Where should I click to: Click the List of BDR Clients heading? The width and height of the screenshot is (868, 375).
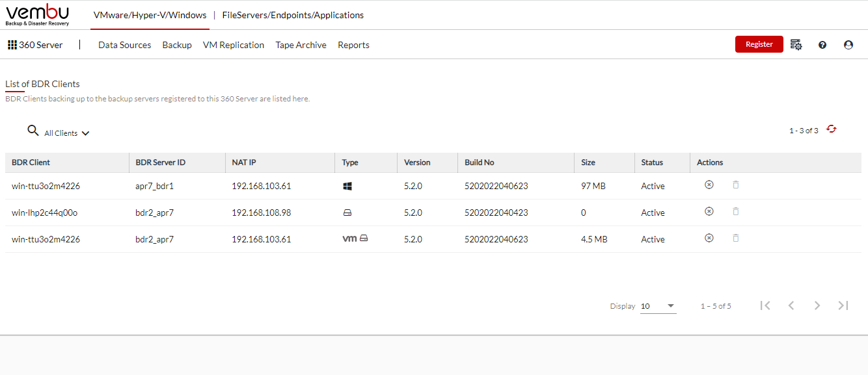(42, 84)
